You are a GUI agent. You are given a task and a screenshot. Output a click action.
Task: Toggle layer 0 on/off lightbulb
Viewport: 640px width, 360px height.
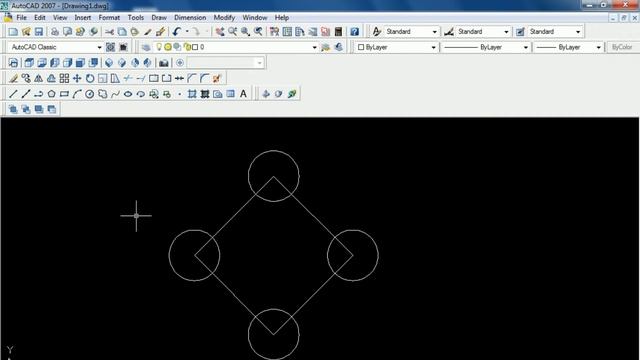[159, 47]
